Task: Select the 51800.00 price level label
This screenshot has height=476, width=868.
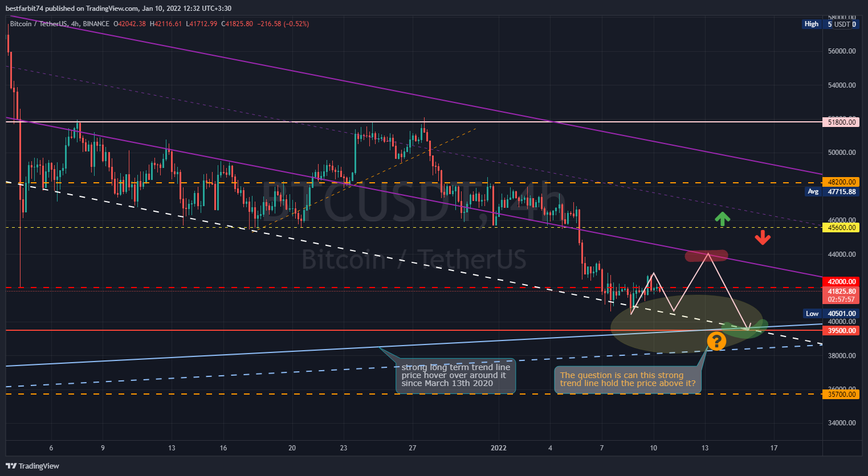Action: tap(841, 122)
